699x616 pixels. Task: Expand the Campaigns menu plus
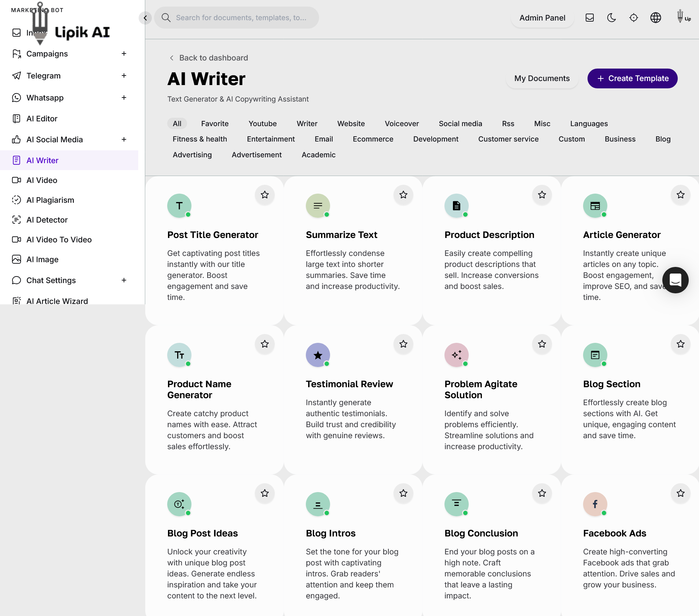point(124,54)
